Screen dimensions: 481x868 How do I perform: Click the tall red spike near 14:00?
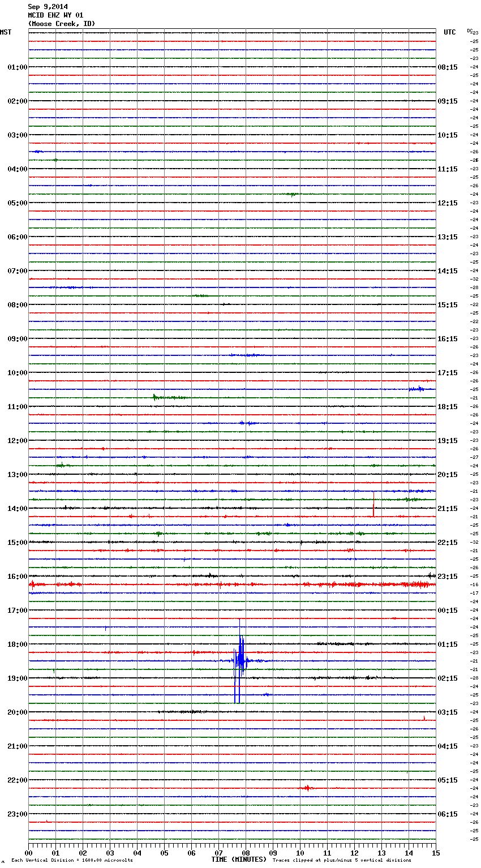click(x=373, y=504)
